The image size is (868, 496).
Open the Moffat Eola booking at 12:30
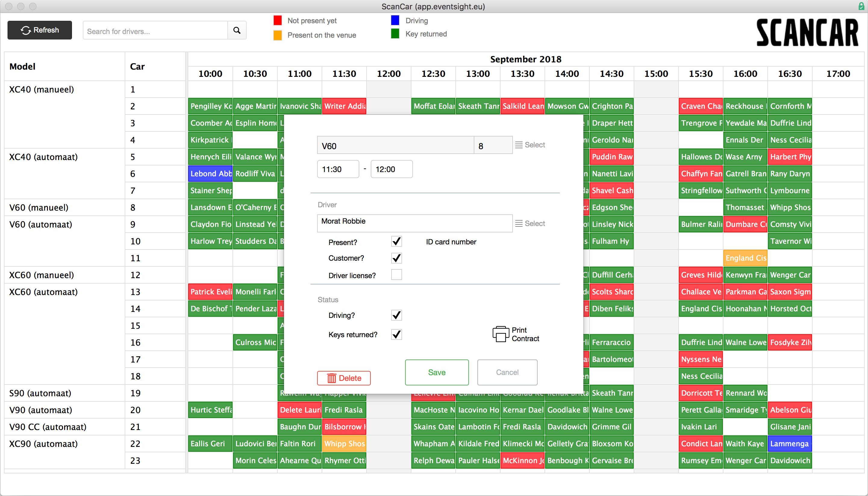pyautogui.click(x=433, y=106)
